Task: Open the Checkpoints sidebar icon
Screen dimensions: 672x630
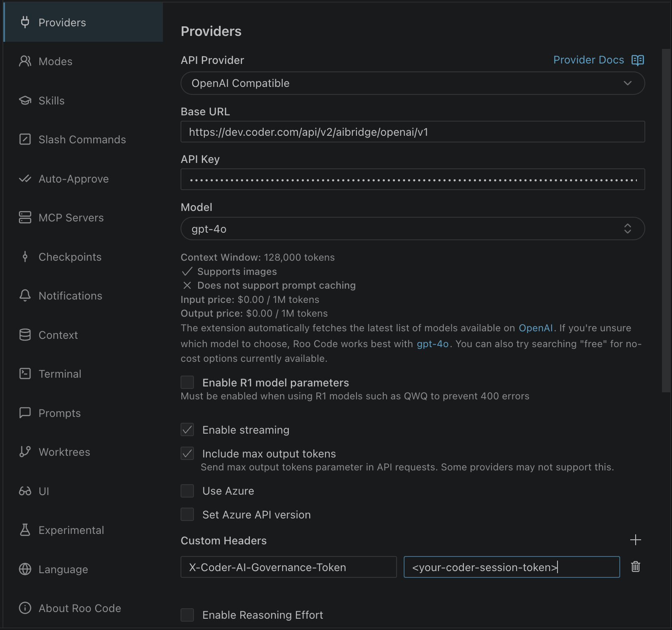Action: (25, 257)
